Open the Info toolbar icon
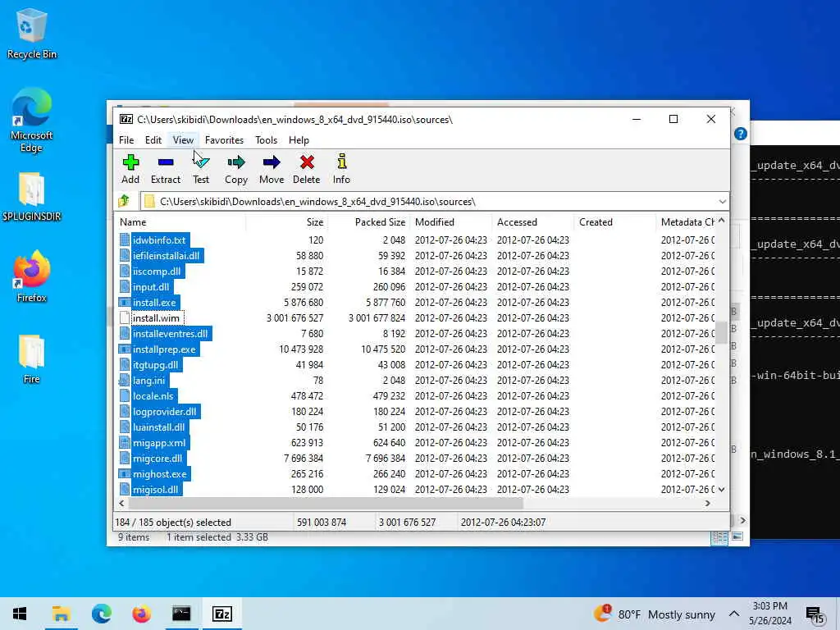The image size is (840, 630). coord(341,169)
